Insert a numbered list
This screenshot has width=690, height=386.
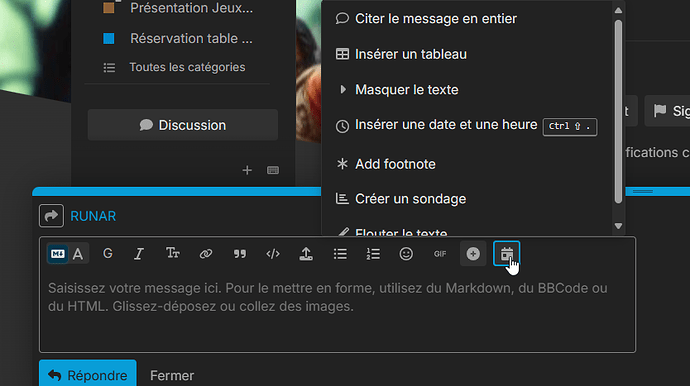point(373,254)
